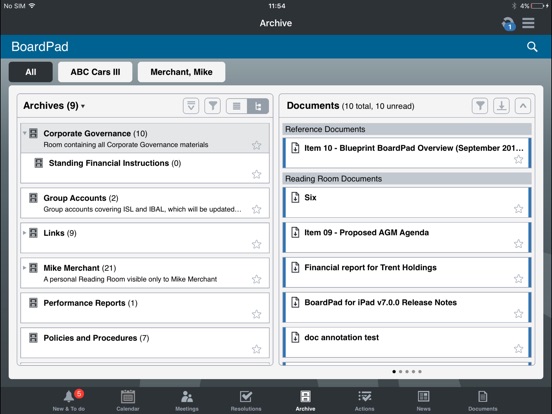The image size is (552, 414).
Task: Open the Documents bottom tab
Action: [483, 400]
